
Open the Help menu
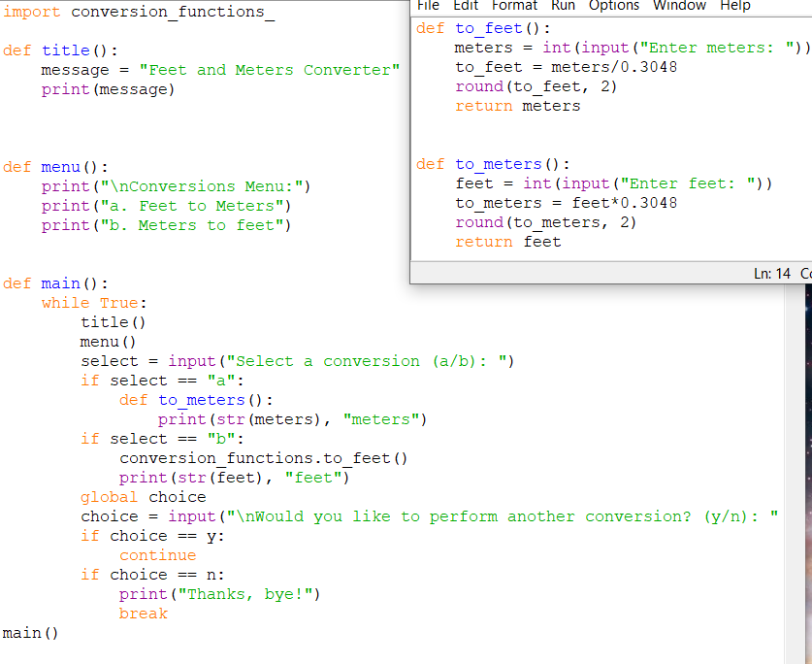(733, 6)
